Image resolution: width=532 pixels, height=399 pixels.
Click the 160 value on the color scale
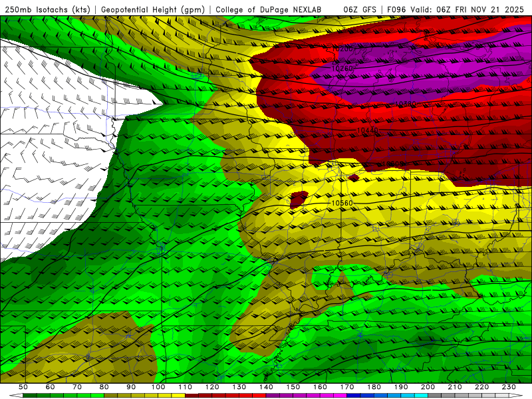[320, 387]
